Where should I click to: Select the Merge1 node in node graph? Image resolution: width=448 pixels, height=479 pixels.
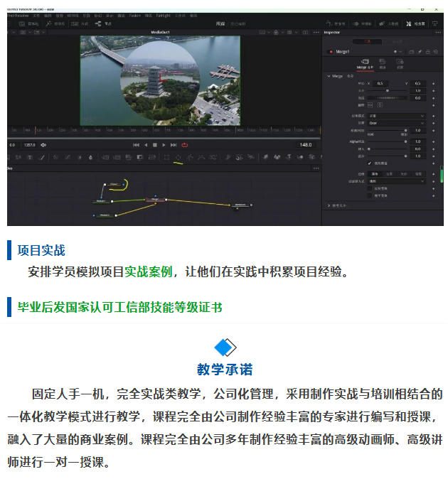click(155, 200)
